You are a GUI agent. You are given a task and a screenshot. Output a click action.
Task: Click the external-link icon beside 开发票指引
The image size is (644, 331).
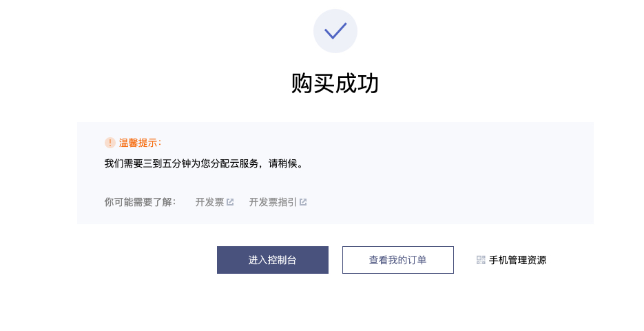coord(303,202)
